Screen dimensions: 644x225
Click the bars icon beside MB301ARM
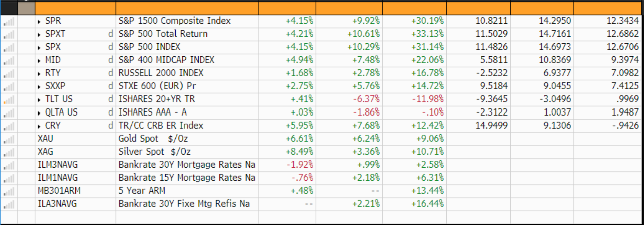[x=9, y=192]
